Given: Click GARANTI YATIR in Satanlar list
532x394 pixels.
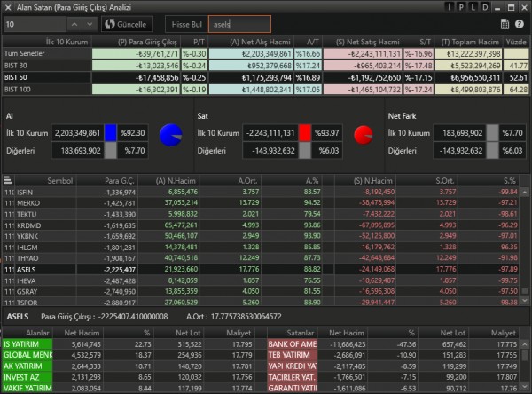Looking at the screenshot, I should pyautogui.click(x=292, y=388).
